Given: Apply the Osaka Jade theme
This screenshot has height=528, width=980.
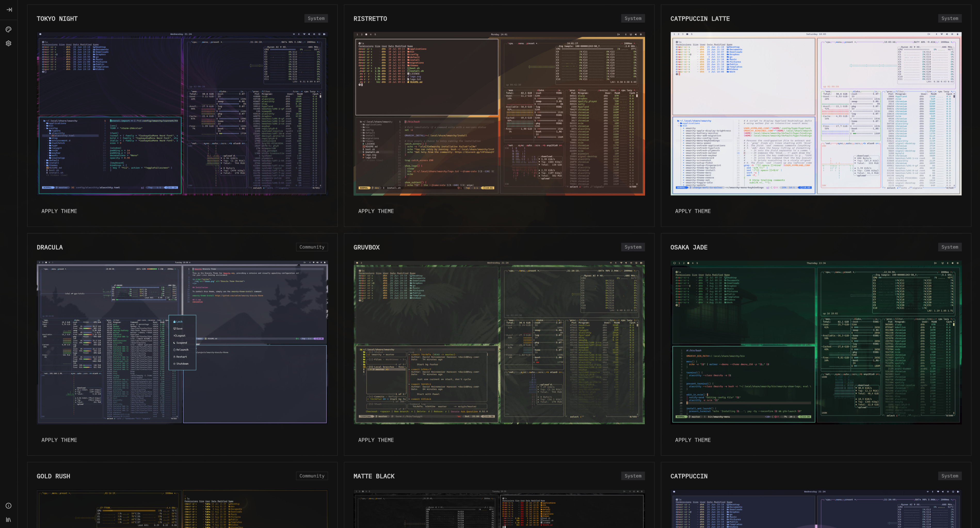Looking at the screenshot, I should (692, 440).
